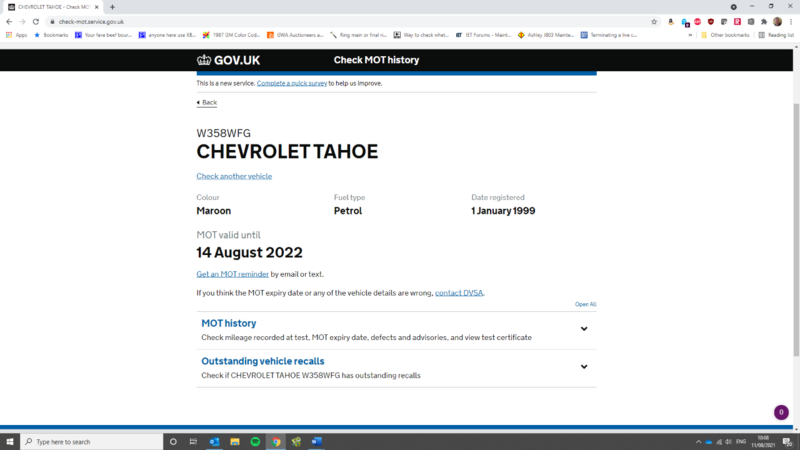Open 'anyone here use X8...' bookmark
The image size is (800, 450).
click(167, 35)
